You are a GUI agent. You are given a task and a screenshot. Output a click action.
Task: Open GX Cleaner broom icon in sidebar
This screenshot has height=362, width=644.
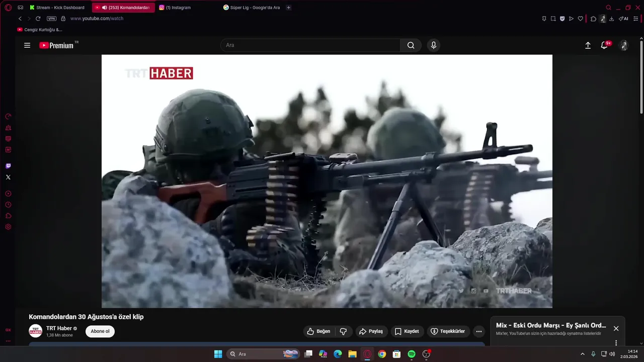click(8, 127)
